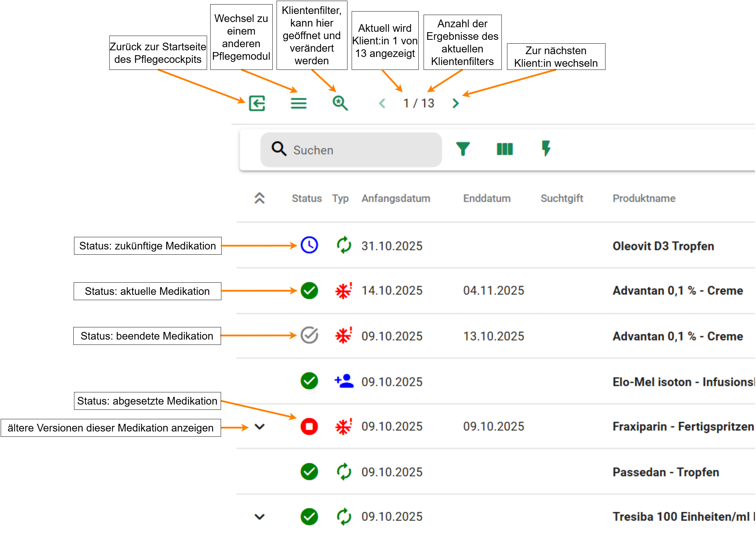Open the client filter magnifier icon
This screenshot has width=756, height=537.
tap(340, 103)
